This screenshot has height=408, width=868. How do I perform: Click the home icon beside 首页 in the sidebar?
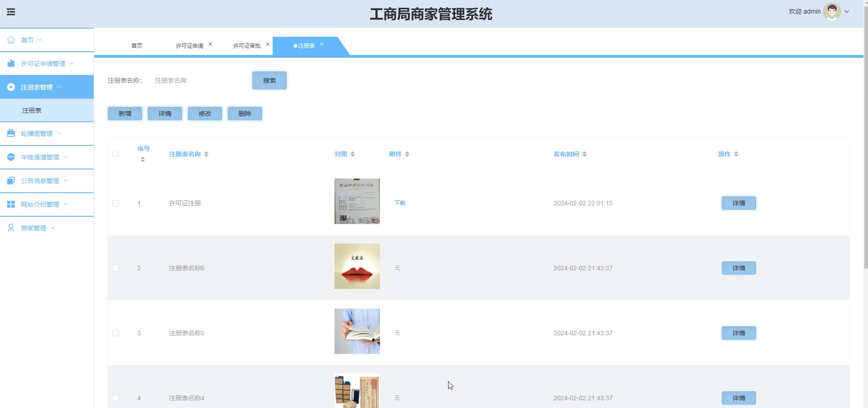point(11,40)
